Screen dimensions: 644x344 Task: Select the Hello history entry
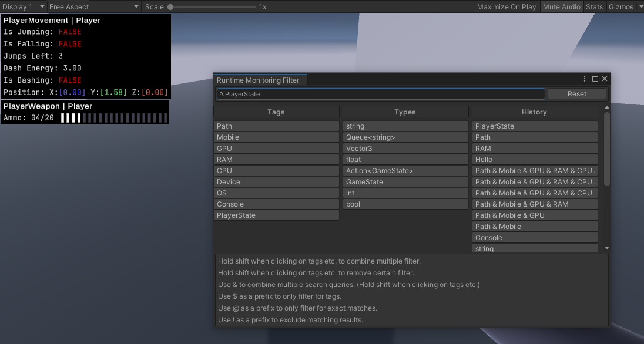pos(535,159)
